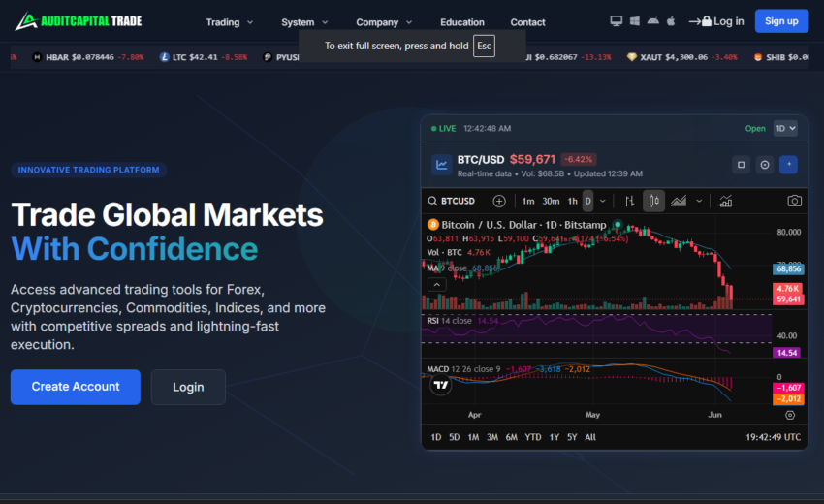Screen dimensions: 824x504
Task: Expand chart style dropdown arrow
Action: point(699,201)
